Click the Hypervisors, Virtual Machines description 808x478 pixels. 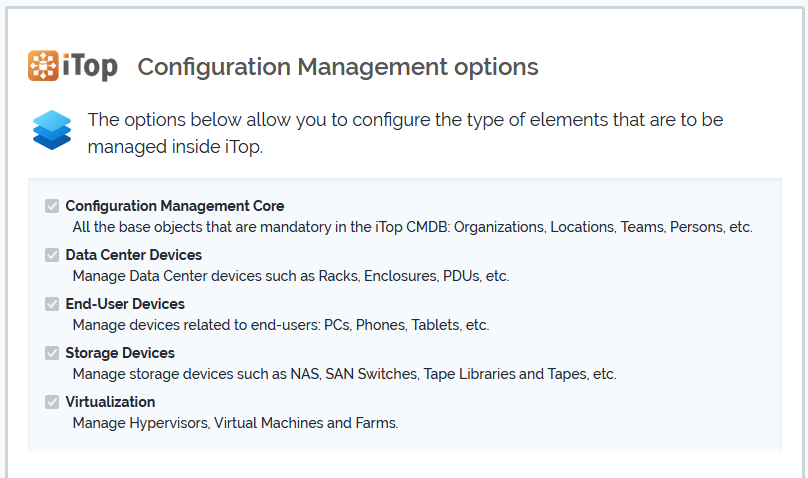[236, 423]
